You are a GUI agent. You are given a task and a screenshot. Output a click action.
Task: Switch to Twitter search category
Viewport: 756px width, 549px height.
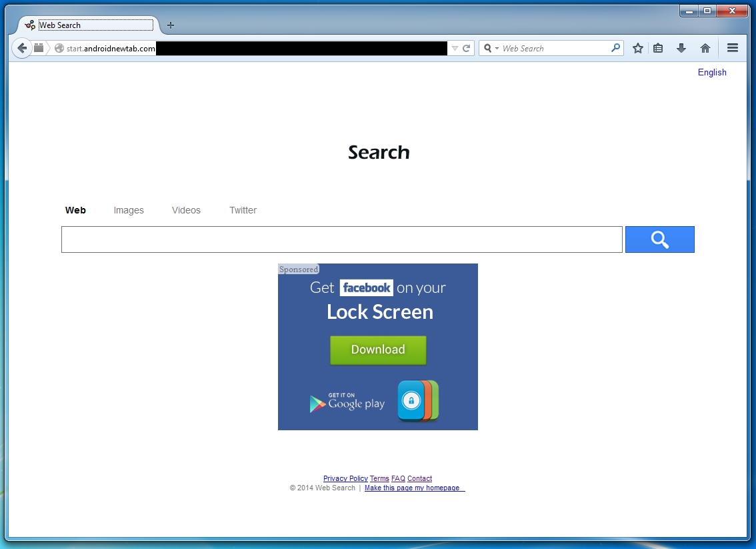243,210
